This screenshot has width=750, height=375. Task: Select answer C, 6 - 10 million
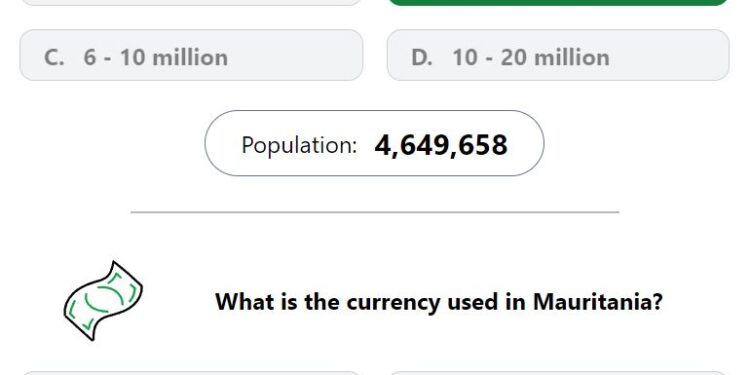pos(191,55)
